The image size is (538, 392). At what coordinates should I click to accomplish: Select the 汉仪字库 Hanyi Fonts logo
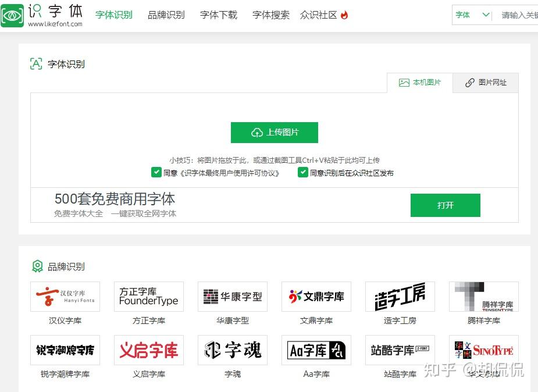click(65, 297)
